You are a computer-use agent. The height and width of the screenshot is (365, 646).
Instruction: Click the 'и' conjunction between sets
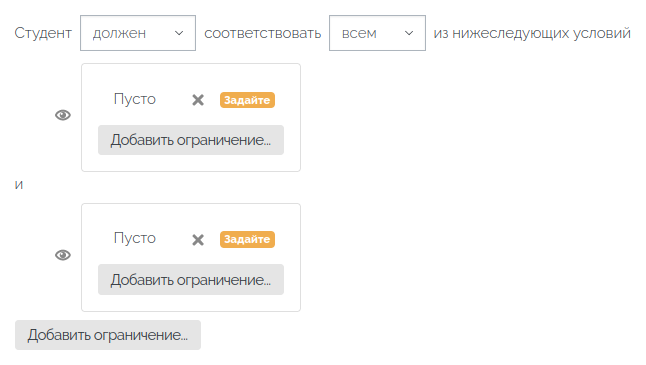19,185
